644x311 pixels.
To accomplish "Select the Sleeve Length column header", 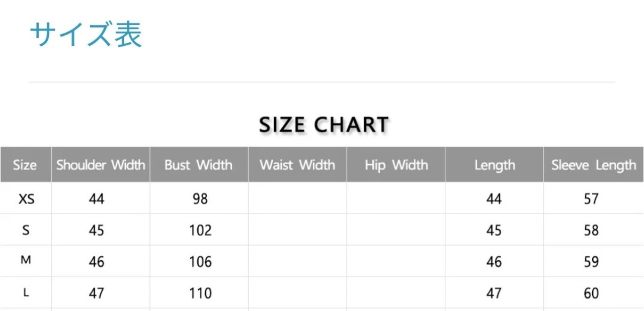I will click(x=594, y=165).
